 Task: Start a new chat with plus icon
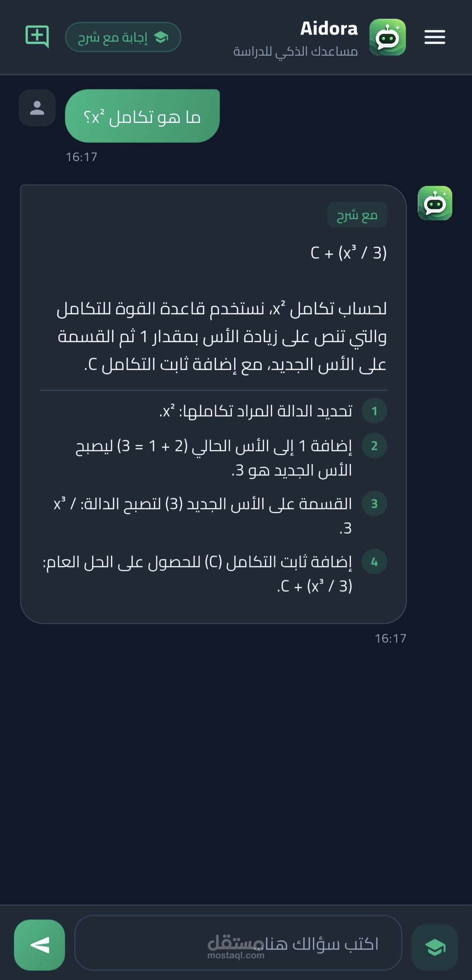[37, 37]
